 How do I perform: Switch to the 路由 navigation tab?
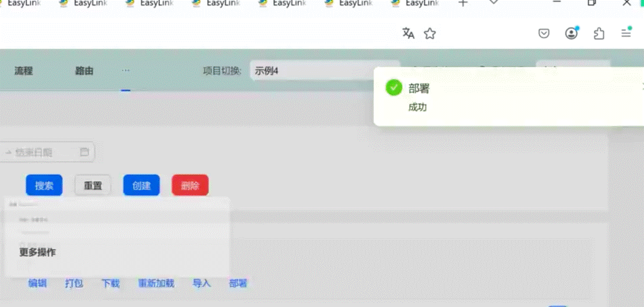point(84,71)
